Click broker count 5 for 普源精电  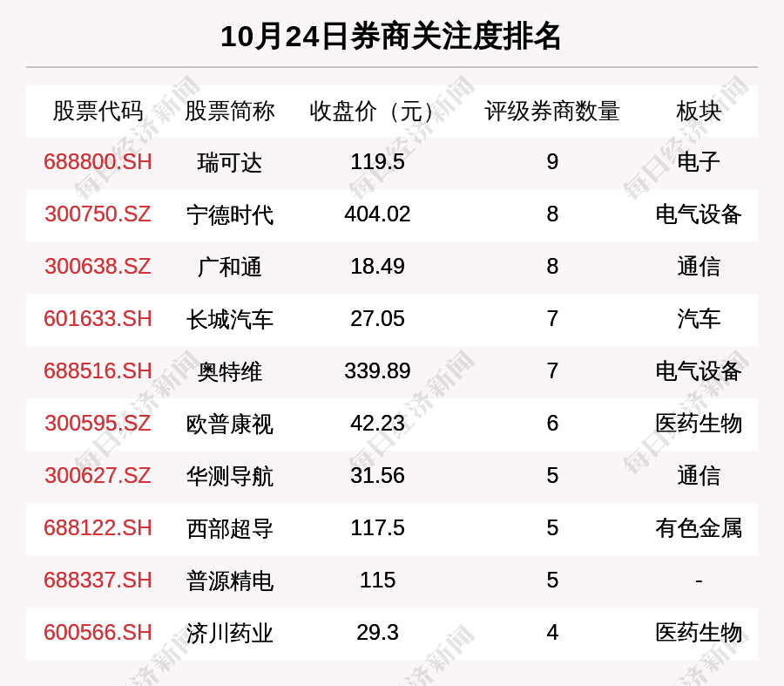point(552,581)
